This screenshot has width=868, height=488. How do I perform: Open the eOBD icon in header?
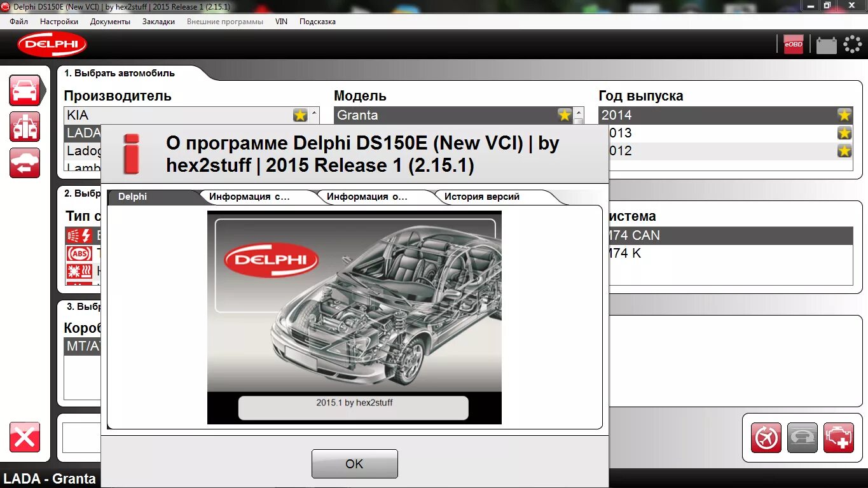(794, 44)
